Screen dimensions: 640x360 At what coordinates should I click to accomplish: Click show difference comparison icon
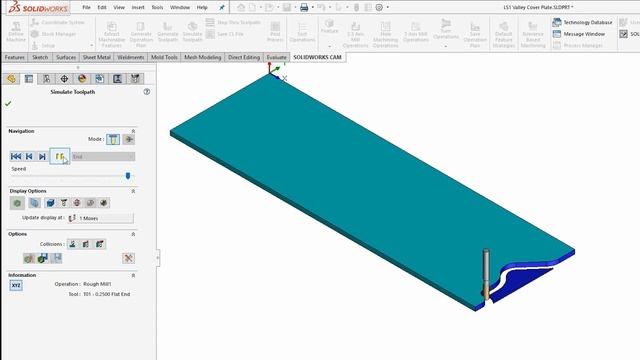click(29, 258)
